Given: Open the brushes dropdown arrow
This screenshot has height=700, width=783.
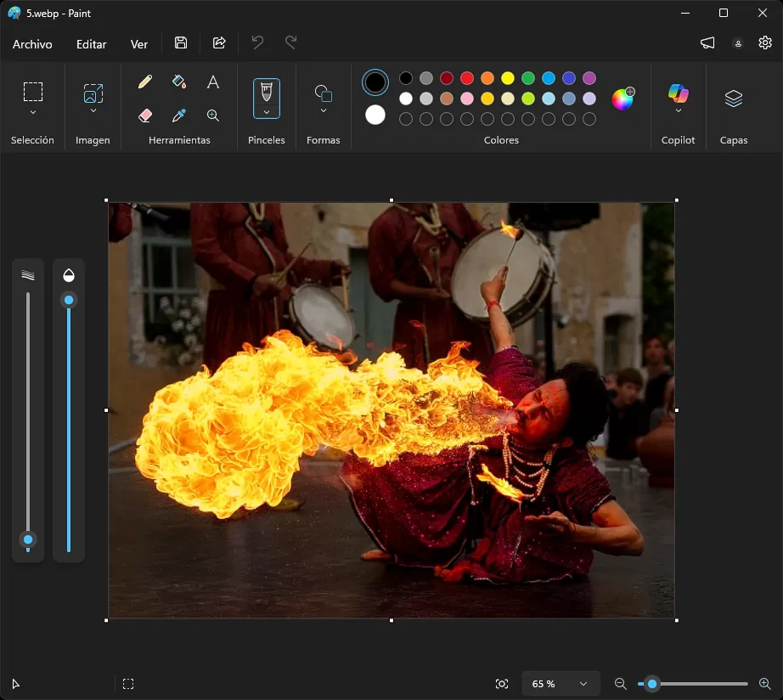Looking at the screenshot, I should tap(267, 112).
